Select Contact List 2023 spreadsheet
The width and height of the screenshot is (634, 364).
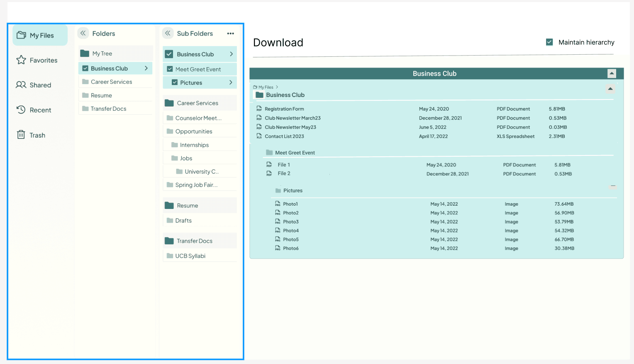284,136
